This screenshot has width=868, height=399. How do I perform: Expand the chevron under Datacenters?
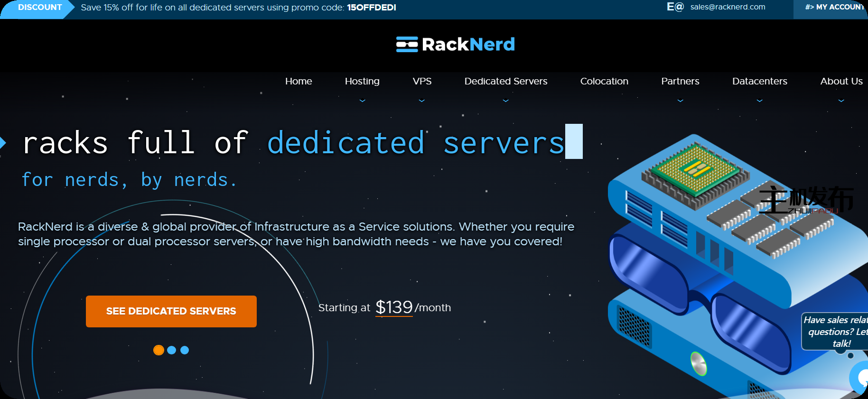click(x=760, y=101)
